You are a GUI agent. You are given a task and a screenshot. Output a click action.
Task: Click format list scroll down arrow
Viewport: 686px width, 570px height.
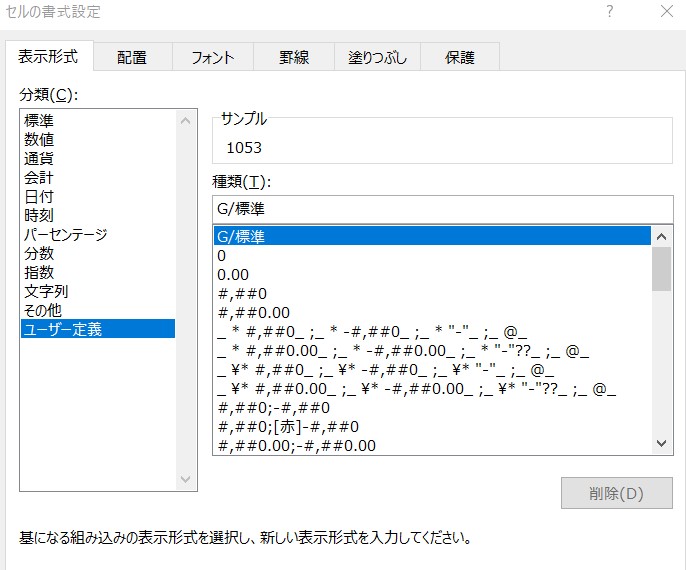point(662,444)
